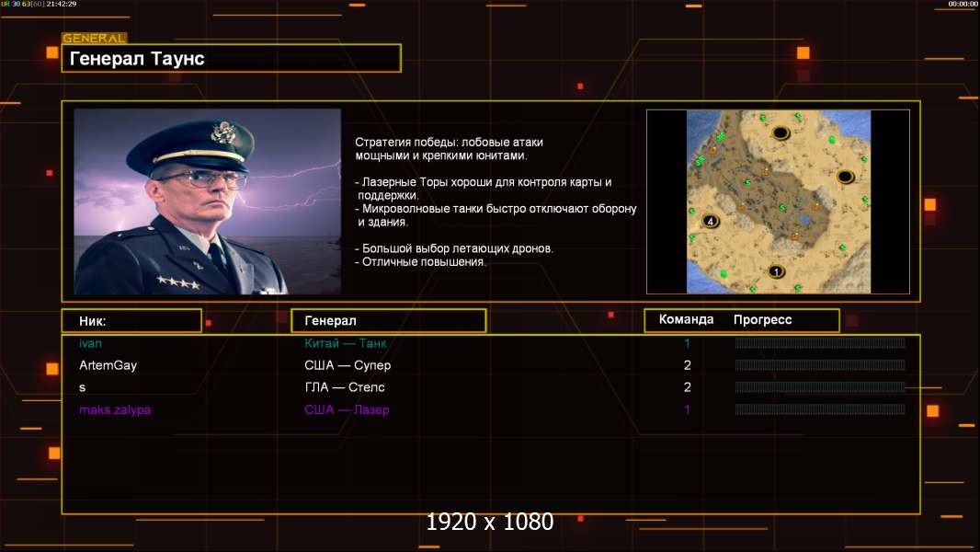Click loading progress bar in ГЛА — Стелс row
Screen dimensions: 980x552
[820, 387]
